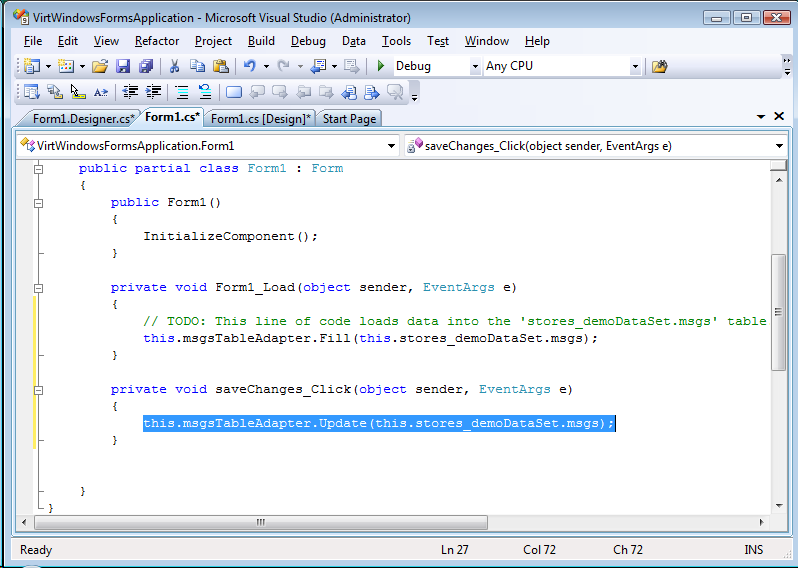
Task: Open the Debug configuration dropdown
Action: pos(475,67)
